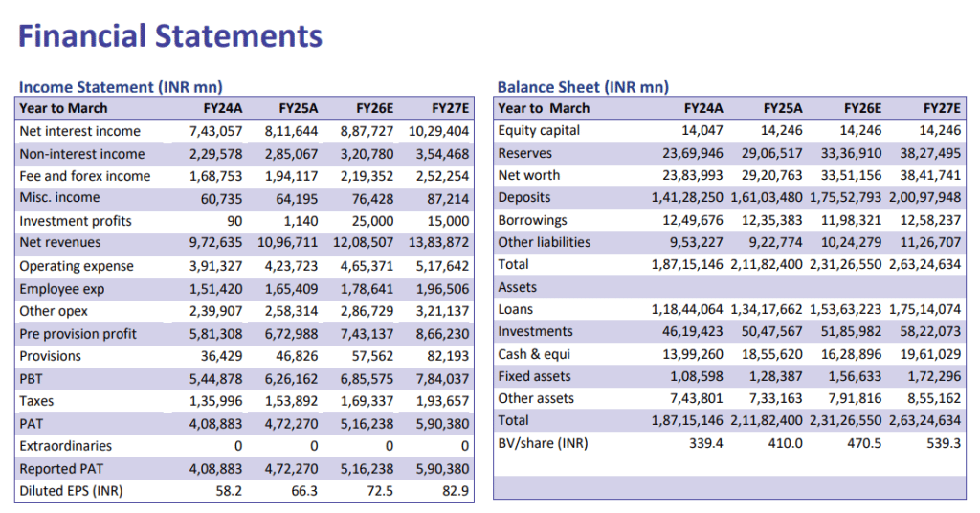Select FY26E Net worth value 33,51,156
Image resolution: width=980 pixels, height=513 pixels.
point(853,176)
